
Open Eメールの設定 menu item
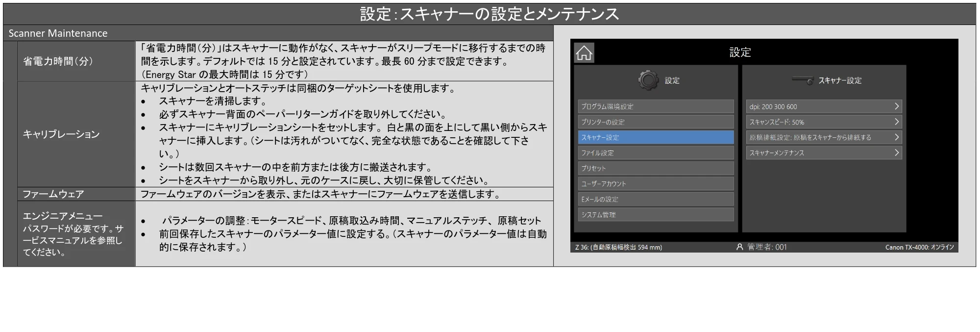coord(656,199)
